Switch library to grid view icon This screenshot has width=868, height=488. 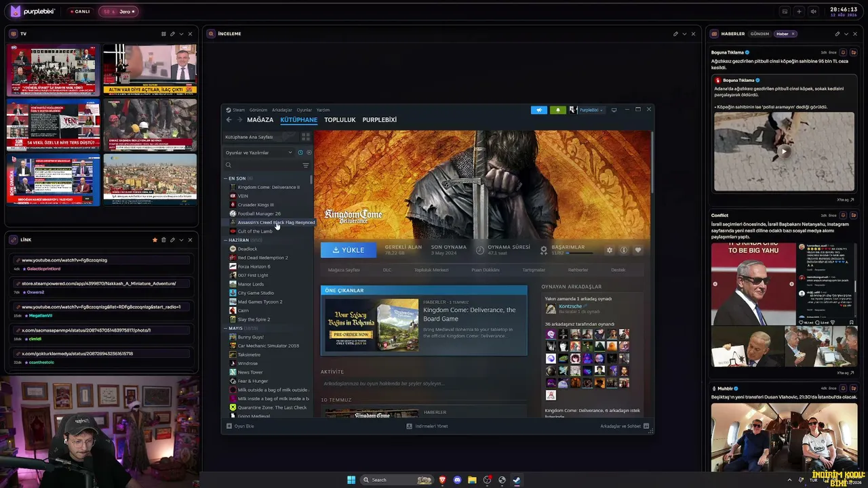[306, 137]
